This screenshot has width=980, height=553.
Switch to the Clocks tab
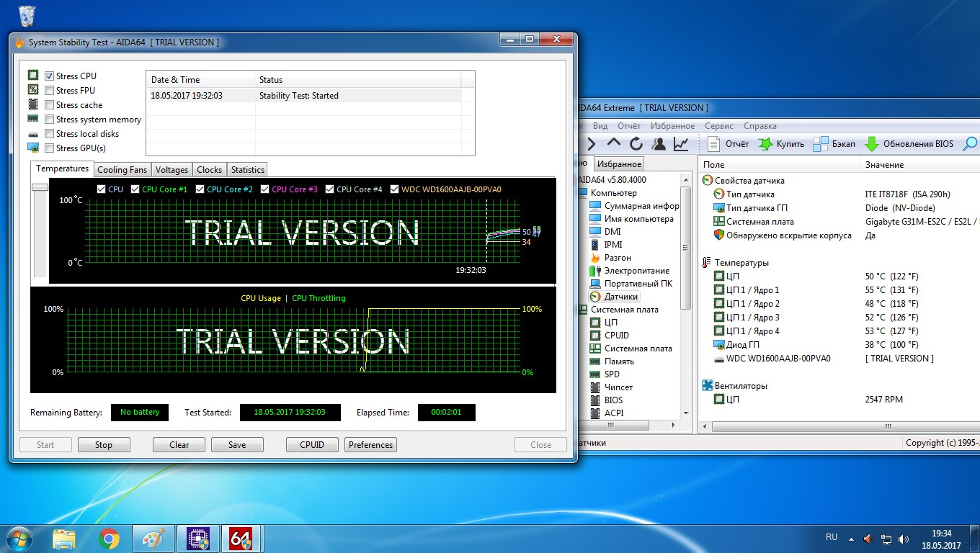[x=209, y=170]
